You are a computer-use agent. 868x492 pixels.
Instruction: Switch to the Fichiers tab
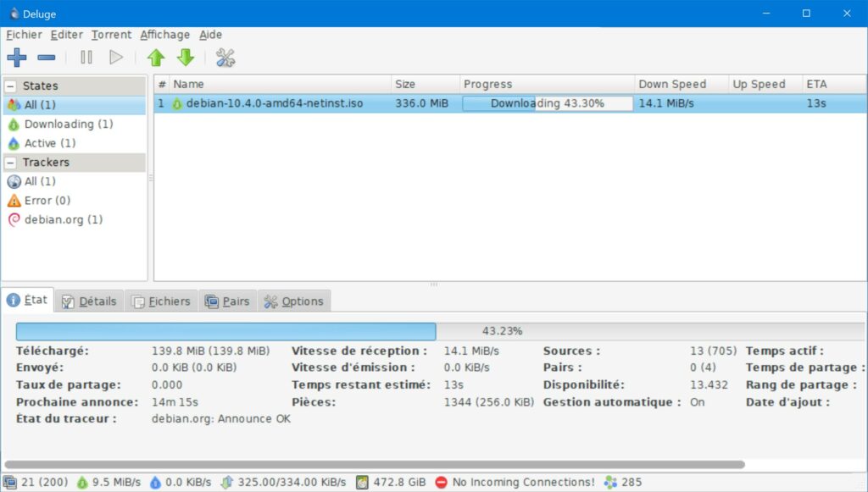point(161,301)
